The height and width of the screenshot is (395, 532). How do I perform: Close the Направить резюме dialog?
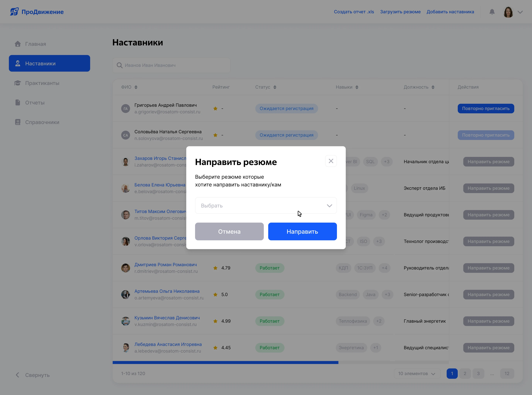(331, 161)
